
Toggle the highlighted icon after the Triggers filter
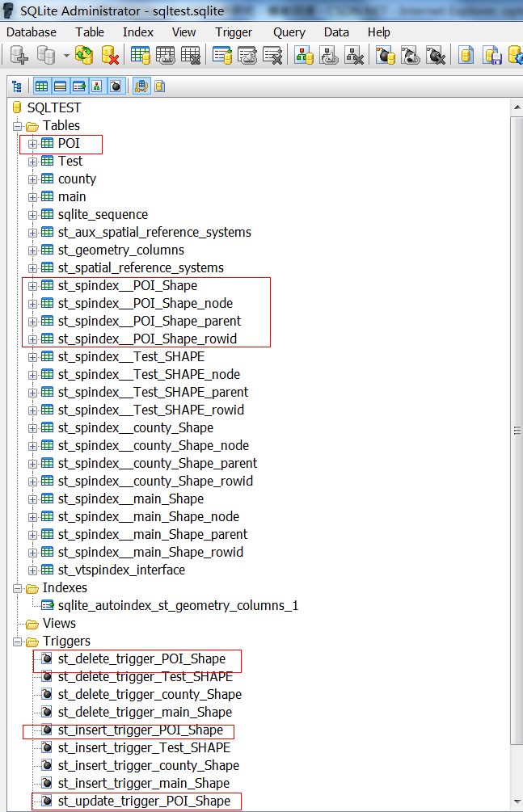pyautogui.click(x=141, y=86)
